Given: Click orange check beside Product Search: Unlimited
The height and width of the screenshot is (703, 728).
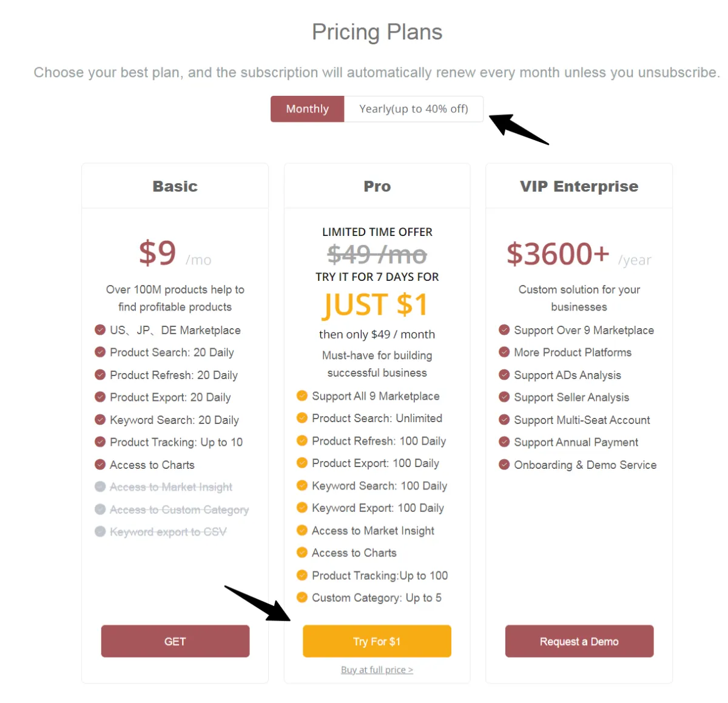Looking at the screenshot, I should [x=302, y=418].
